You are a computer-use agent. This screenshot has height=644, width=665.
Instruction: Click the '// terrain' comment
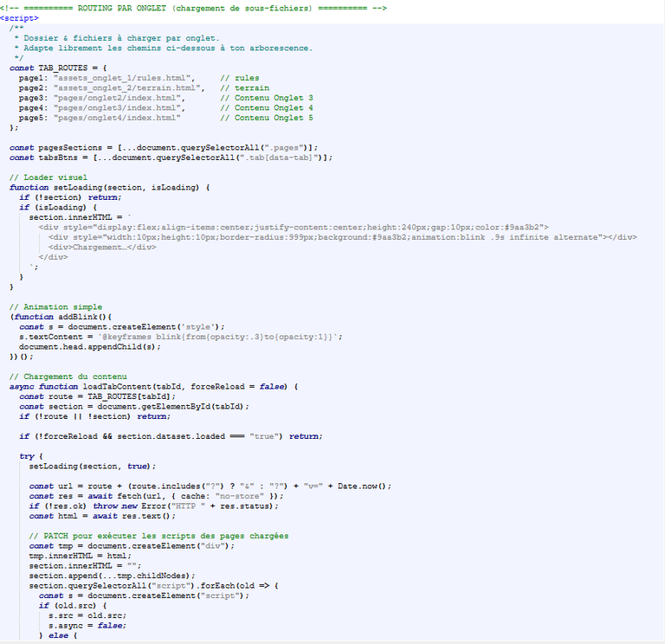(x=245, y=88)
